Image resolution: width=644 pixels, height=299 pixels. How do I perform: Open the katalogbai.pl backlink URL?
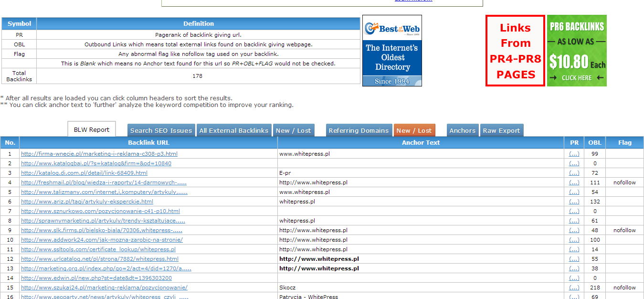pos(96,163)
